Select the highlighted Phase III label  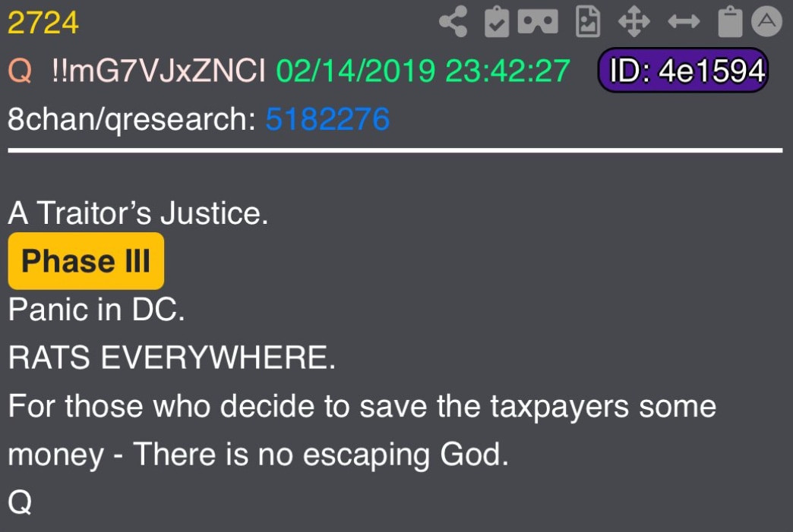(86, 261)
